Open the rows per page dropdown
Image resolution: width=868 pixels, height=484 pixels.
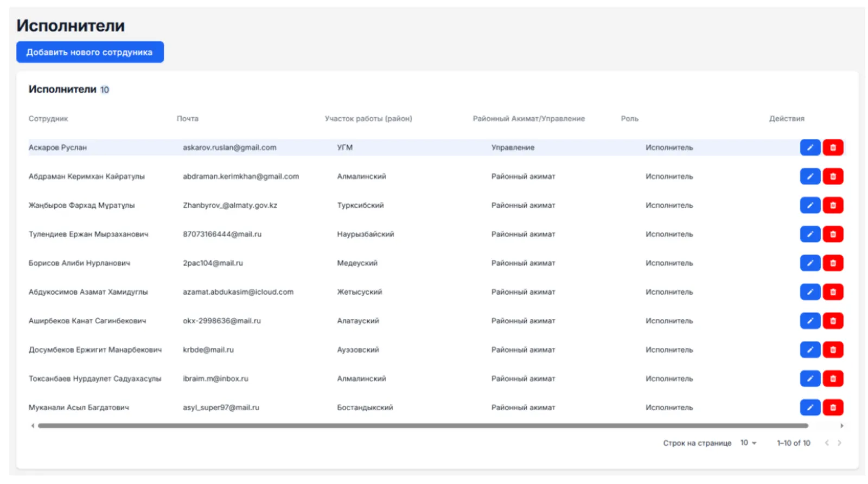[x=748, y=443]
